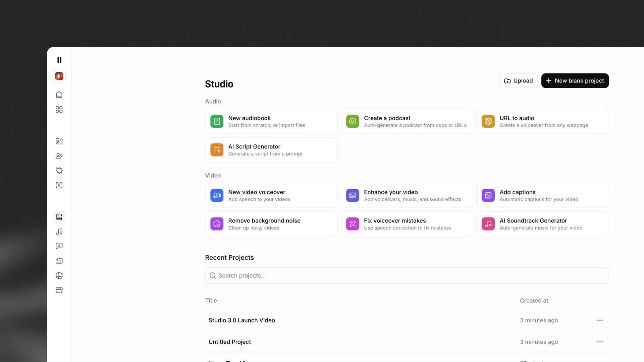
Task: Open the Home icon in the sidebar
Action: tap(59, 95)
